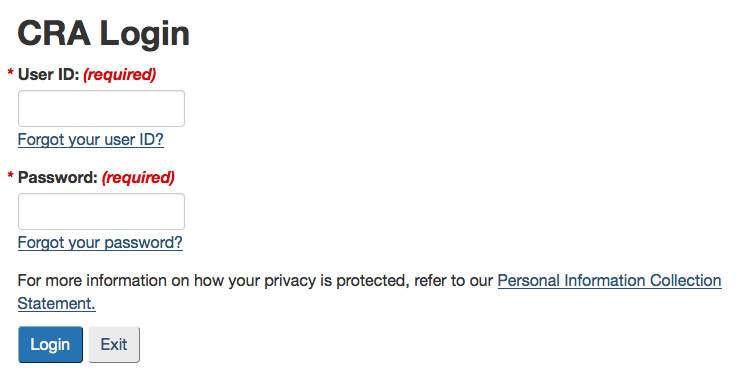The image size is (740, 368).
Task: Click the red asterisk before Password
Action: click(x=10, y=175)
